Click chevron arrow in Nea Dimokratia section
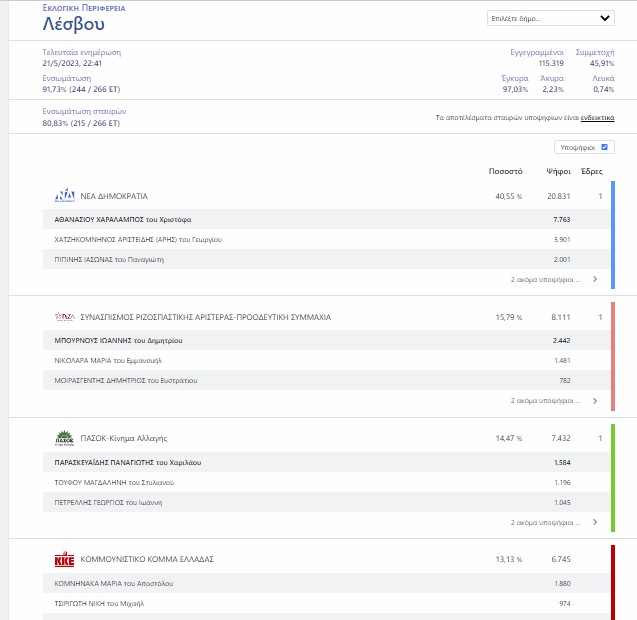 pos(595,280)
